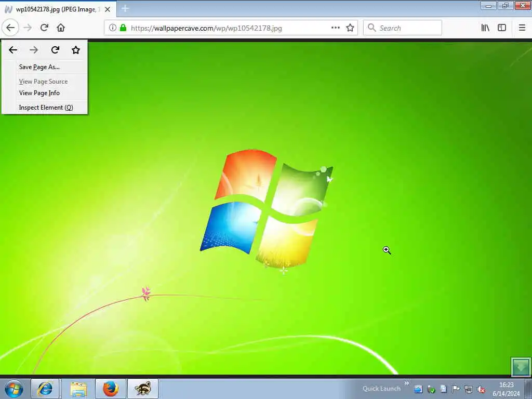
Task: Open a new tab with the plus button
Action: click(125, 9)
